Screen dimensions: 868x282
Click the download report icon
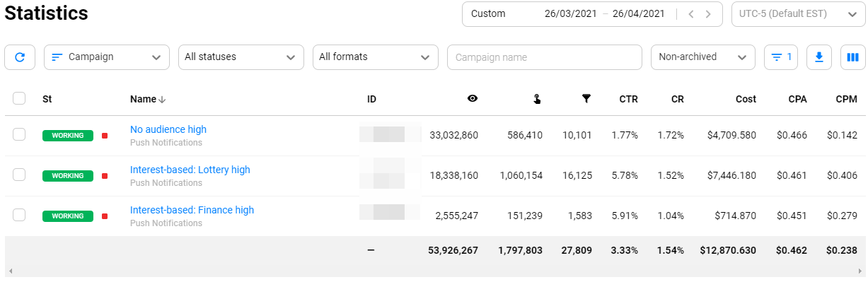pyautogui.click(x=819, y=57)
